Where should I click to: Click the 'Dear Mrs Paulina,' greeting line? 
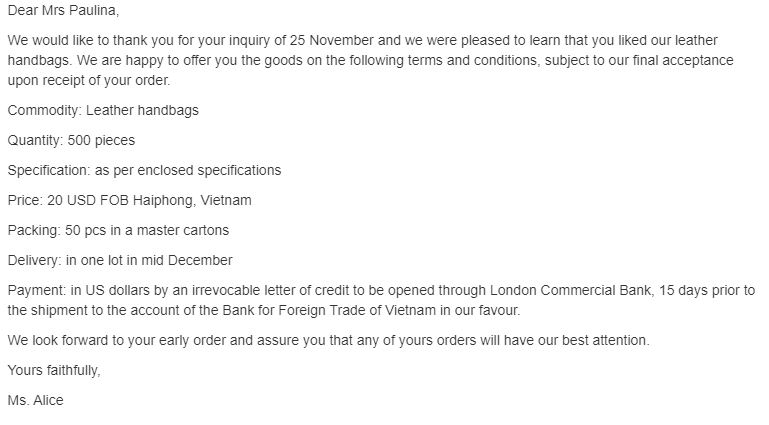pos(69,10)
